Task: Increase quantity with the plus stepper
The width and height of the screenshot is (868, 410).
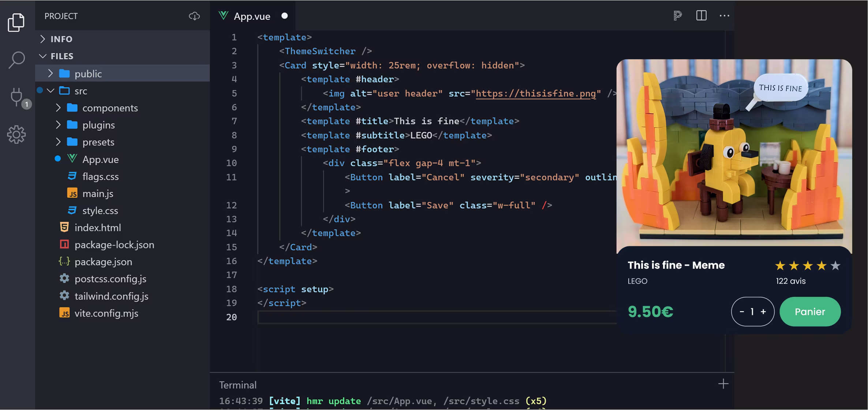Action: point(763,312)
